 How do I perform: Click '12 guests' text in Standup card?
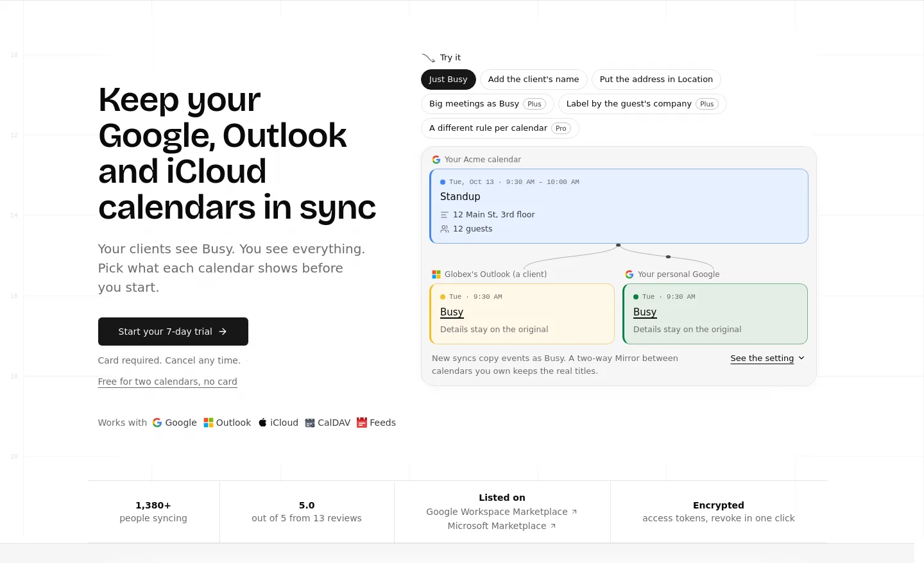click(473, 229)
